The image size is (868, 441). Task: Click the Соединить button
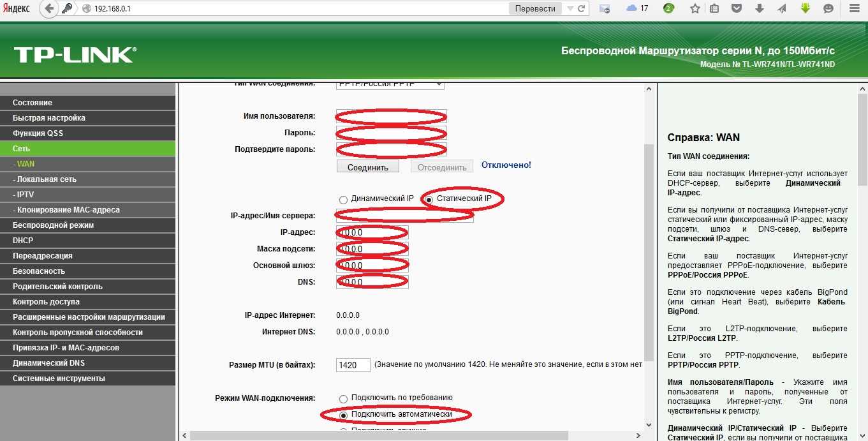point(368,167)
